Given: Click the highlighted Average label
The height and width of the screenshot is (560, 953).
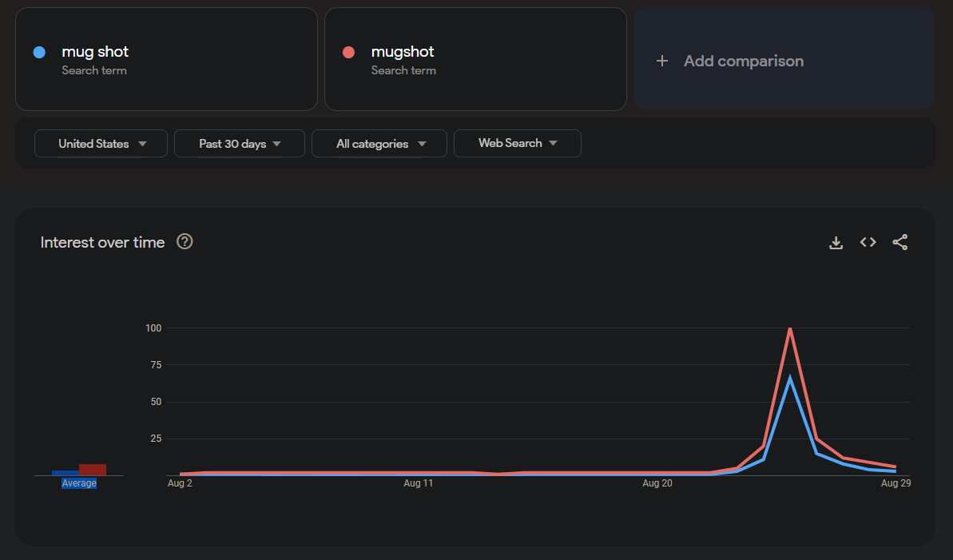Looking at the screenshot, I should coord(79,483).
